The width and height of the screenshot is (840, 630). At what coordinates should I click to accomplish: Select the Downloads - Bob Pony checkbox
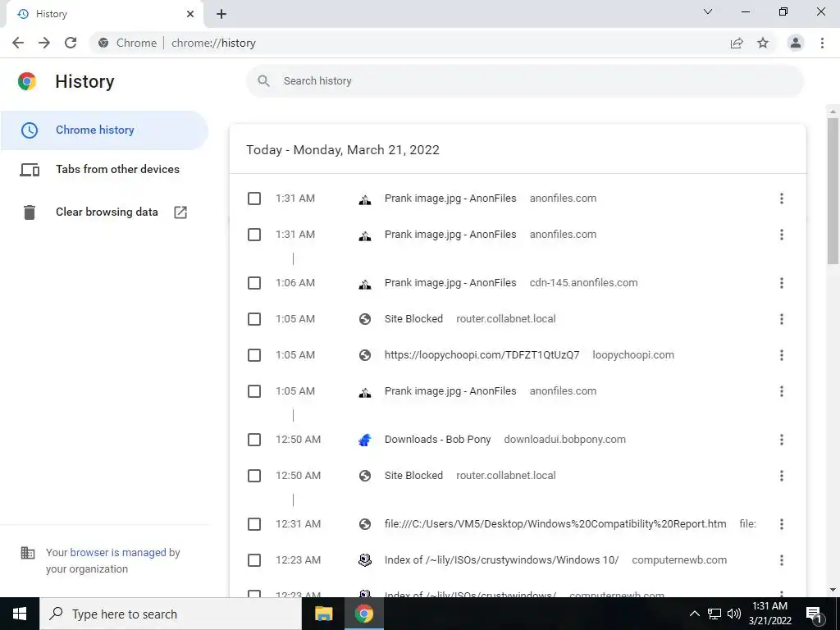(254, 440)
